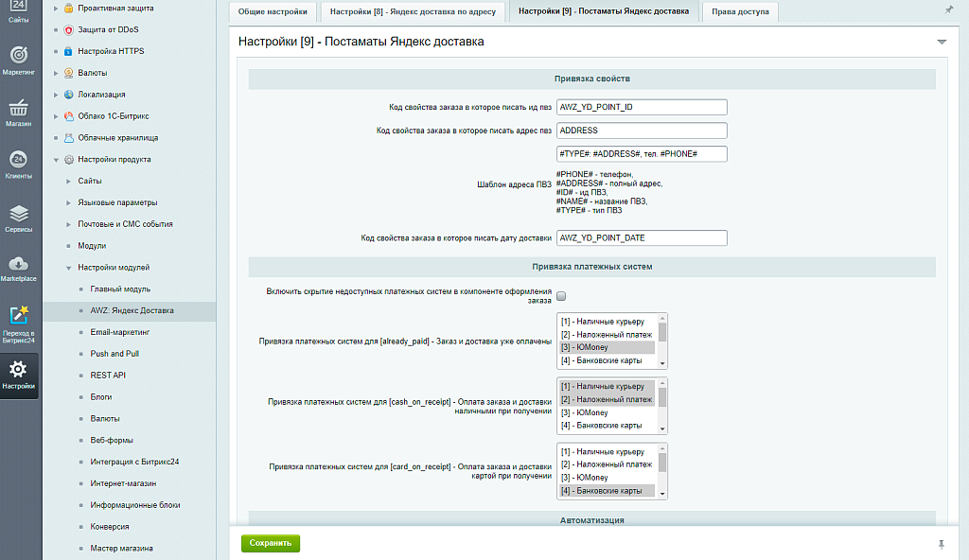Open the Маркетинг section in the sidebar
This screenshot has width=969, height=560.
17,59
